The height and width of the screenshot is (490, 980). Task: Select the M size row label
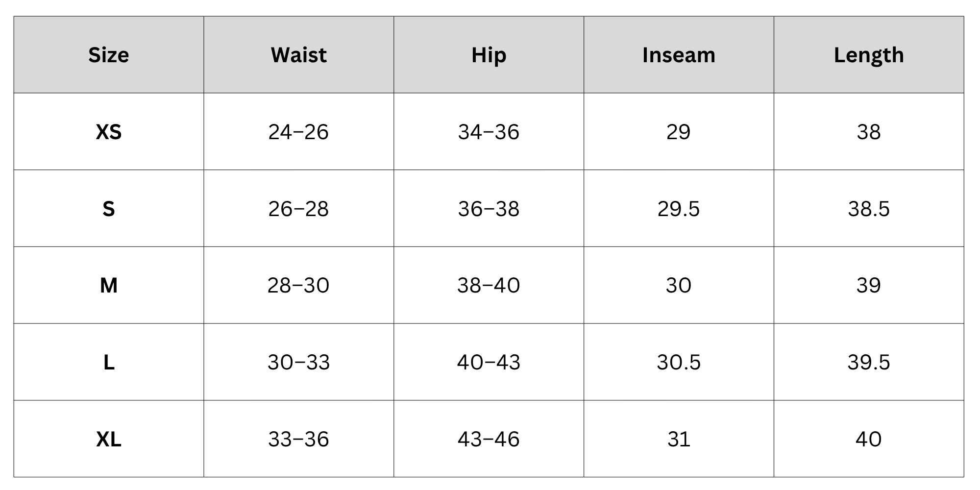click(x=109, y=285)
